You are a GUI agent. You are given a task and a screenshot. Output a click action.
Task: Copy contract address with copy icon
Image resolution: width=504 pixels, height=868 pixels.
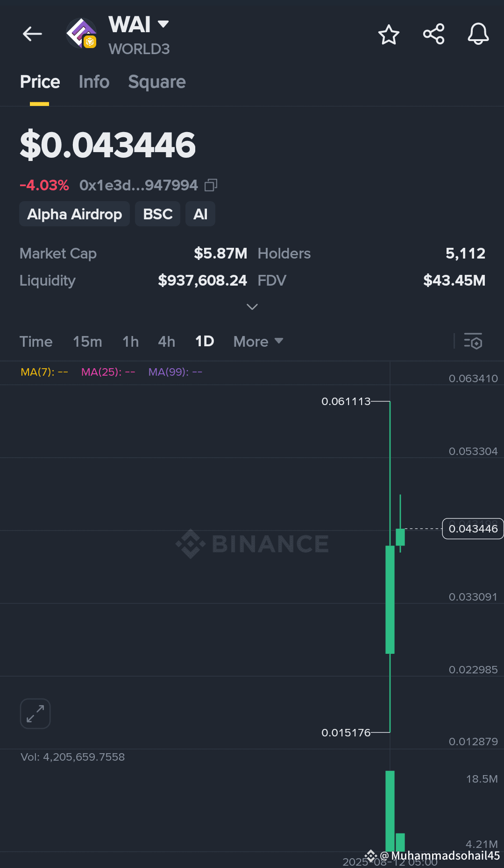pyautogui.click(x=211, y=185)
